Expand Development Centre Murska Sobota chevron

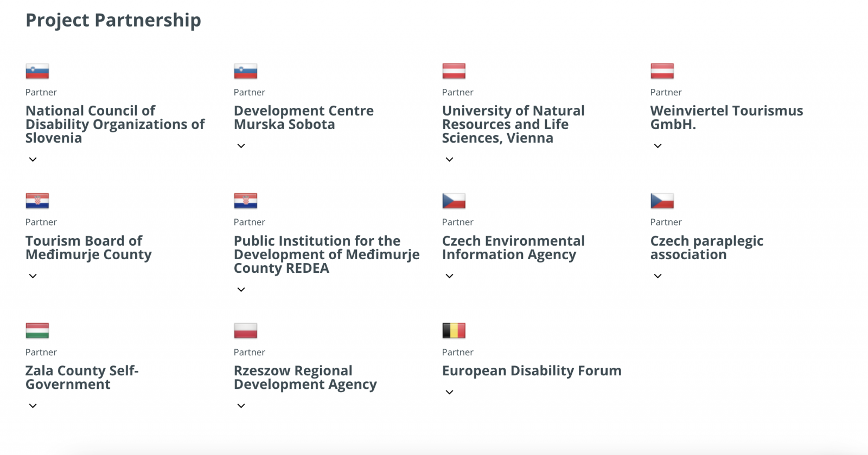241,146
